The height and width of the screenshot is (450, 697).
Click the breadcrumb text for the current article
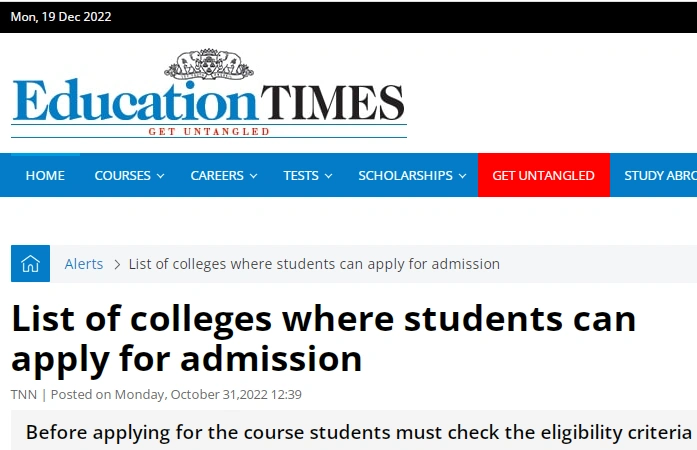[x=314, y=264]
